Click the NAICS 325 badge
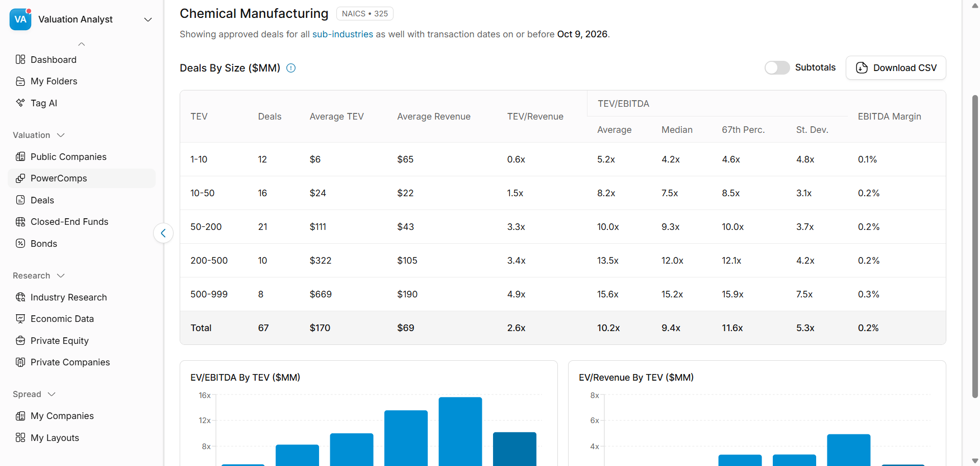This screenshot has height=466, width=980. tap(365, 14)
